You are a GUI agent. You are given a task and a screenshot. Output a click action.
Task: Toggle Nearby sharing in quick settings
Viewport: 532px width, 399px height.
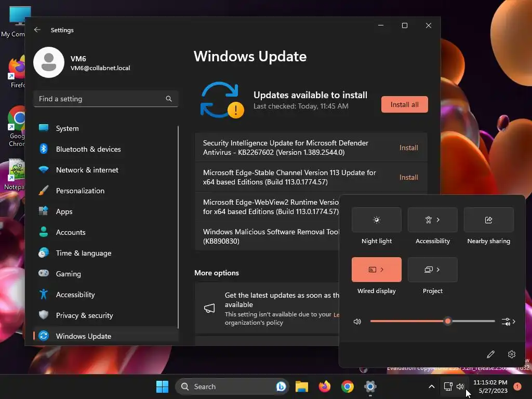click(488, 220)
